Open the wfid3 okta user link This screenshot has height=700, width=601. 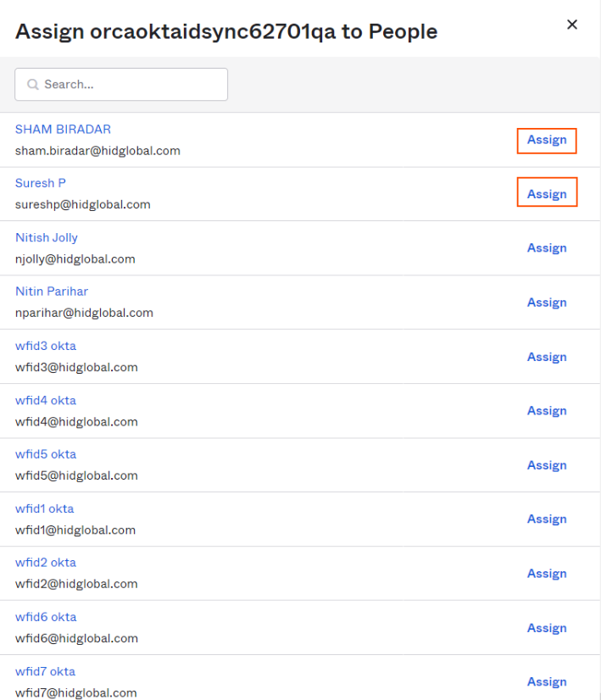pos(46,346)
